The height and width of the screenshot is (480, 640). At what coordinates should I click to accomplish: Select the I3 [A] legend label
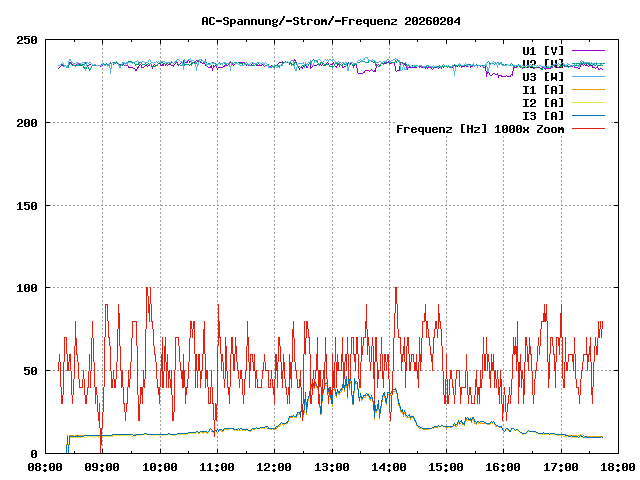coord(543,116)
